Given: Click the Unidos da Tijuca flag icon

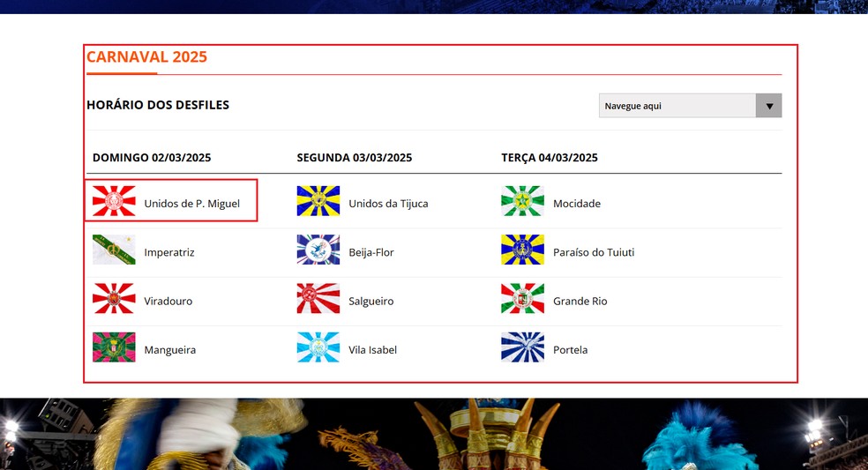Looking at the screenshot, I should [x=318, y=201].
